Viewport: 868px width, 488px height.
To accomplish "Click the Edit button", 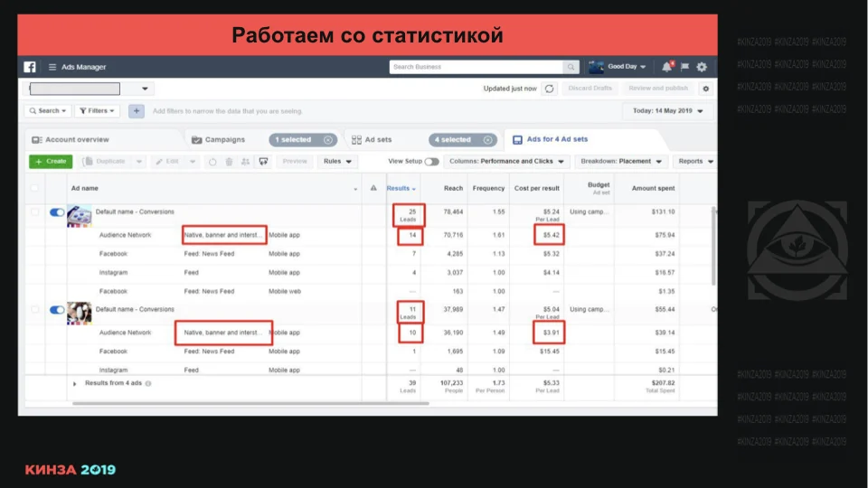I will [167, 162].
